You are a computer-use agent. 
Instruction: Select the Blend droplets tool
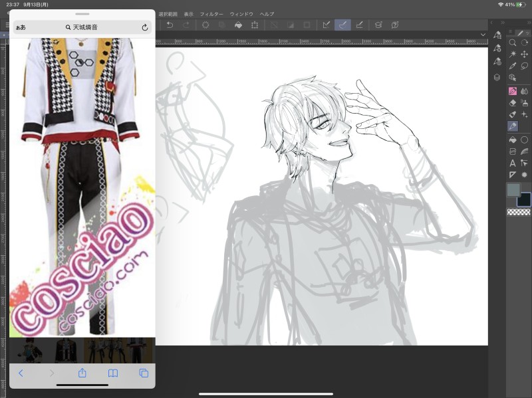point(524,91)
